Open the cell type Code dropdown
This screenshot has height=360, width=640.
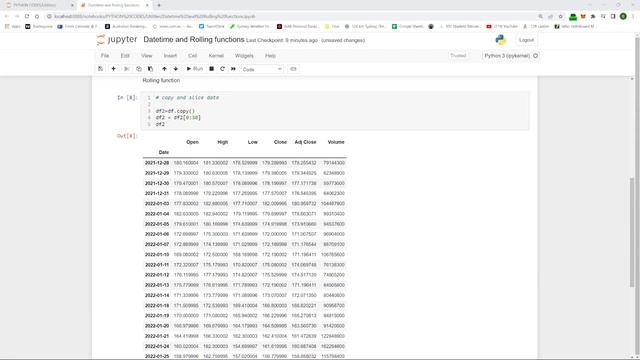point(262,69)
